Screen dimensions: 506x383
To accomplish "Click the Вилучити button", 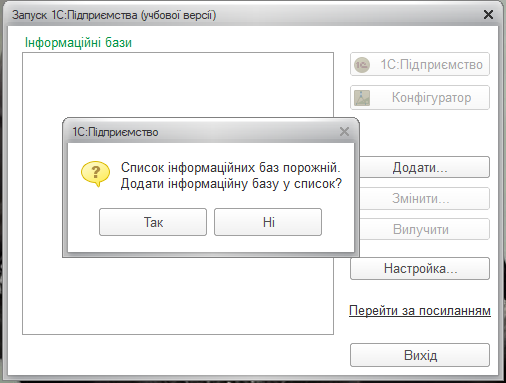I will tap(424, 229).
